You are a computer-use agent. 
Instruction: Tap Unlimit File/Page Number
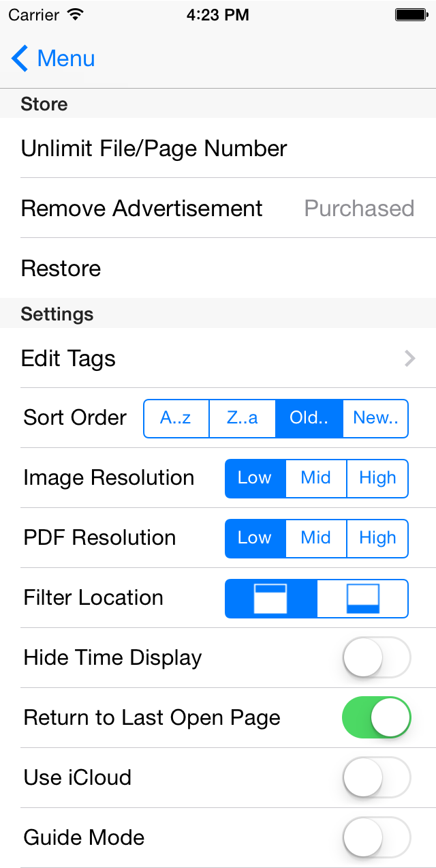pyautogui.click(x=154, y=149)
